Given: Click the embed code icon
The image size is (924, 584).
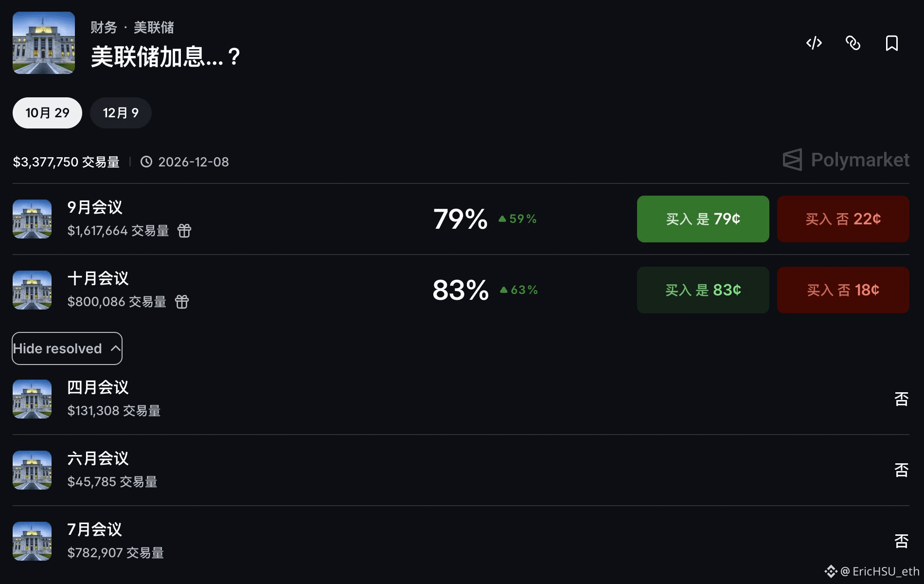Looking at the screenshot, I should [814, 43].
